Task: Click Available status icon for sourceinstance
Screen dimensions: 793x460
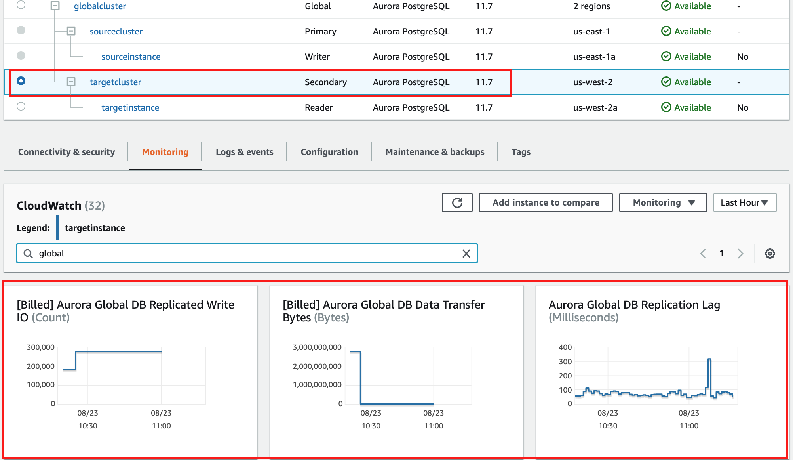Action: (x=666, y=57)
